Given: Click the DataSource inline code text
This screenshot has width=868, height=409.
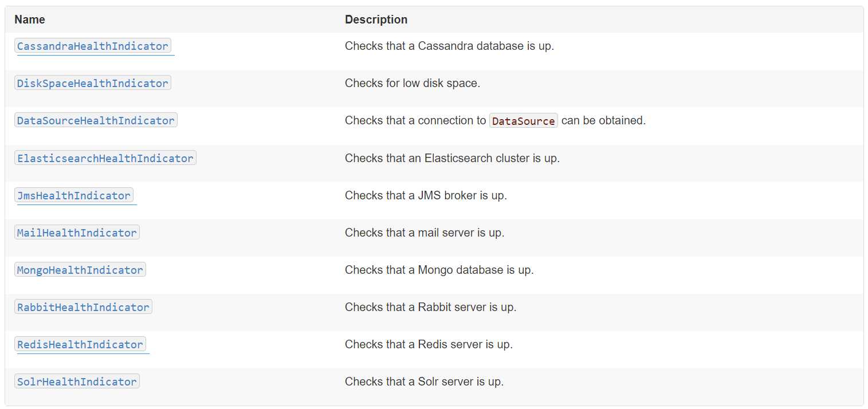Looking at the screenshot, I should [524, 121].
